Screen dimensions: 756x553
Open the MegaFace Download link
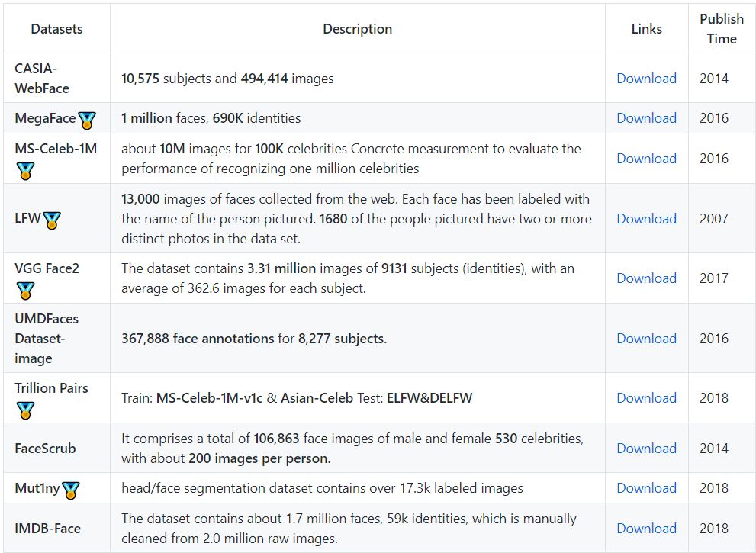pyautogui.click(x=647, y=117)
